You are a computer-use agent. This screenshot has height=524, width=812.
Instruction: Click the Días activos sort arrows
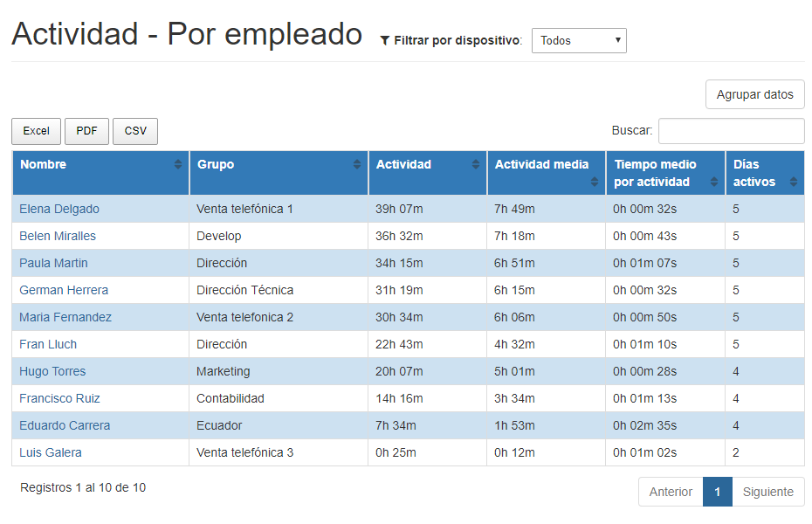[793, 182]
